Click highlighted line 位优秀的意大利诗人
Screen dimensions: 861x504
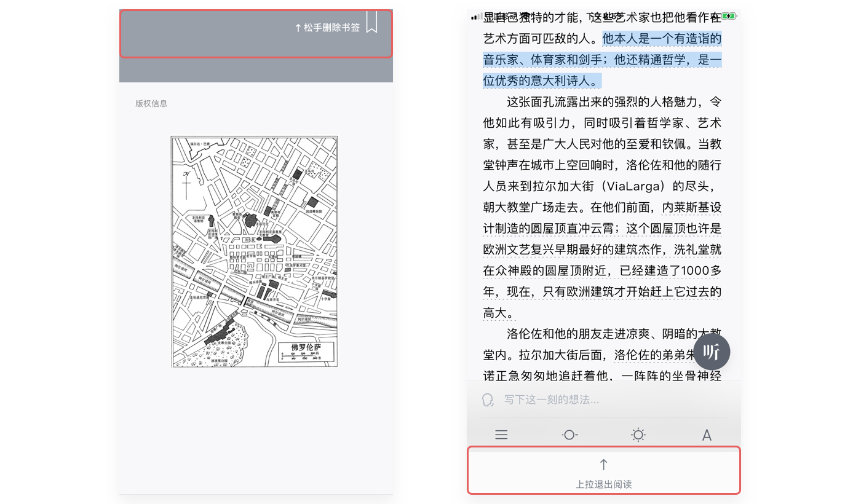pos(541,81)
